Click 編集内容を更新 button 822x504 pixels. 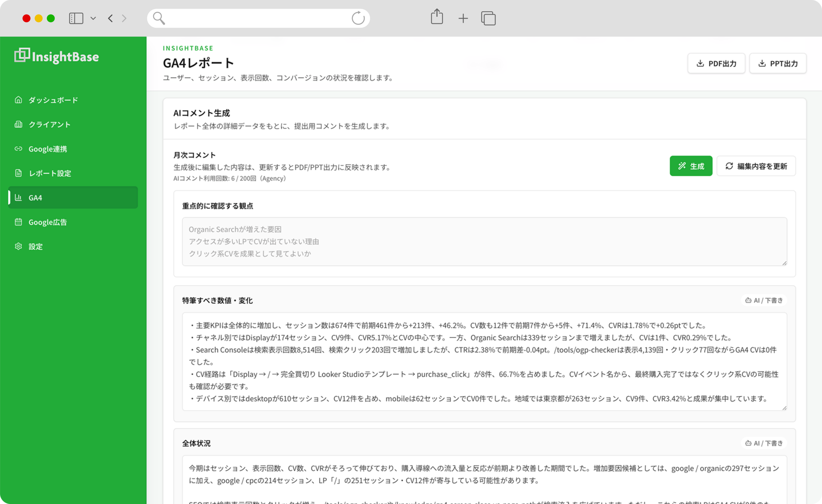tap(756, 166)
